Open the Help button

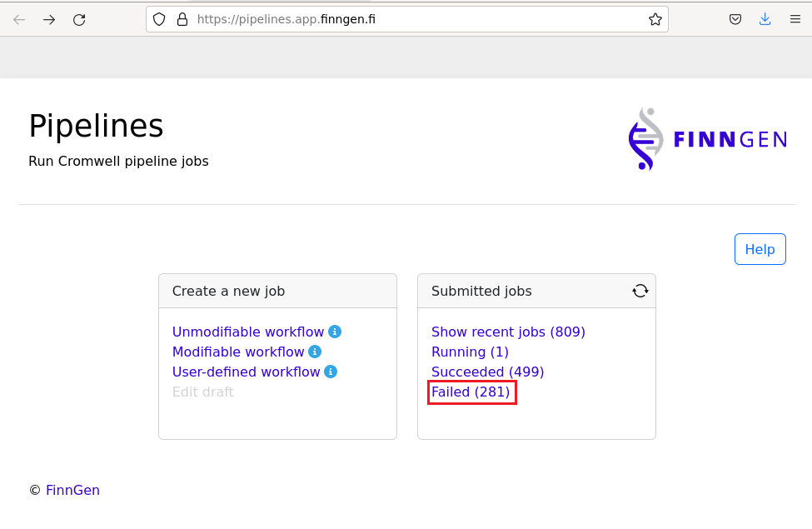coord(760,249)
